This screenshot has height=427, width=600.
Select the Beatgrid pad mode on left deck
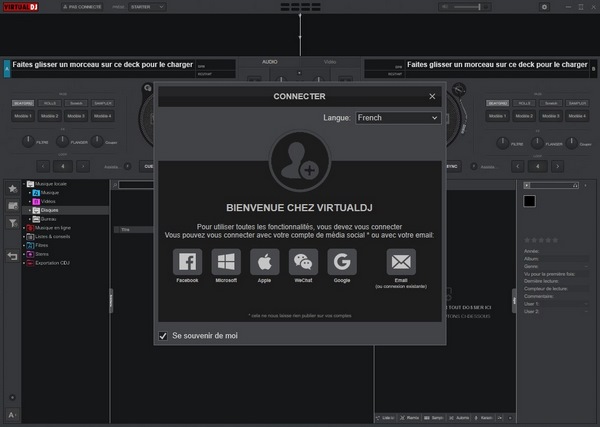point(23,103)
